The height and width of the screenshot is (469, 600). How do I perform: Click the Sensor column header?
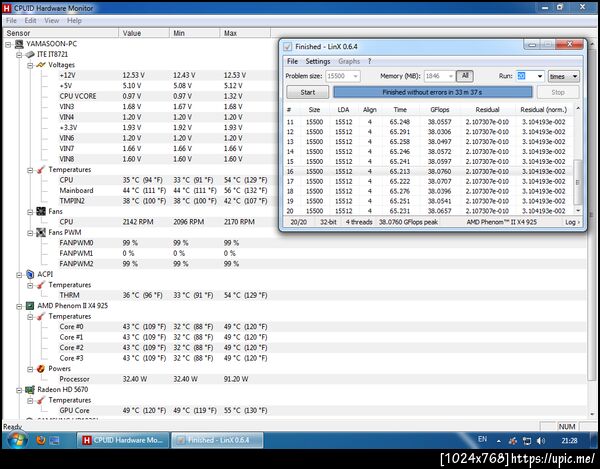tap(60, 33)
